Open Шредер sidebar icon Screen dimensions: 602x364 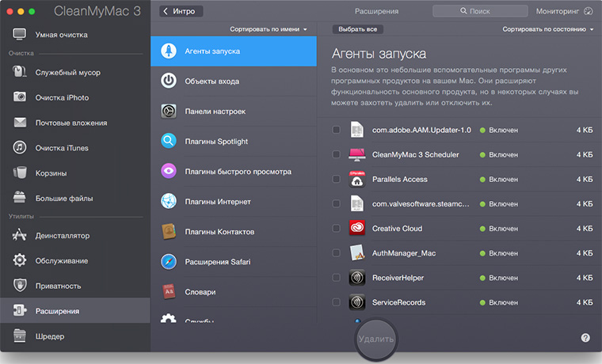20,336
